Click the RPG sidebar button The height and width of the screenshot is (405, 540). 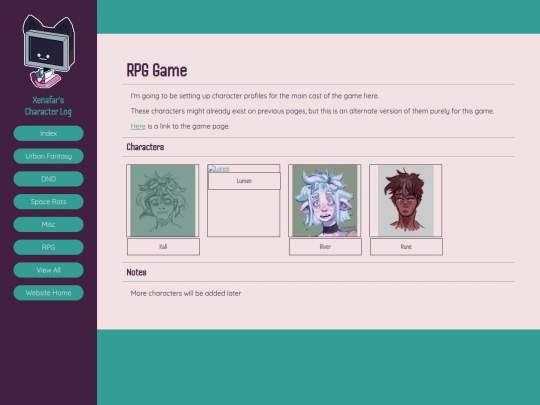pos(49,247)
